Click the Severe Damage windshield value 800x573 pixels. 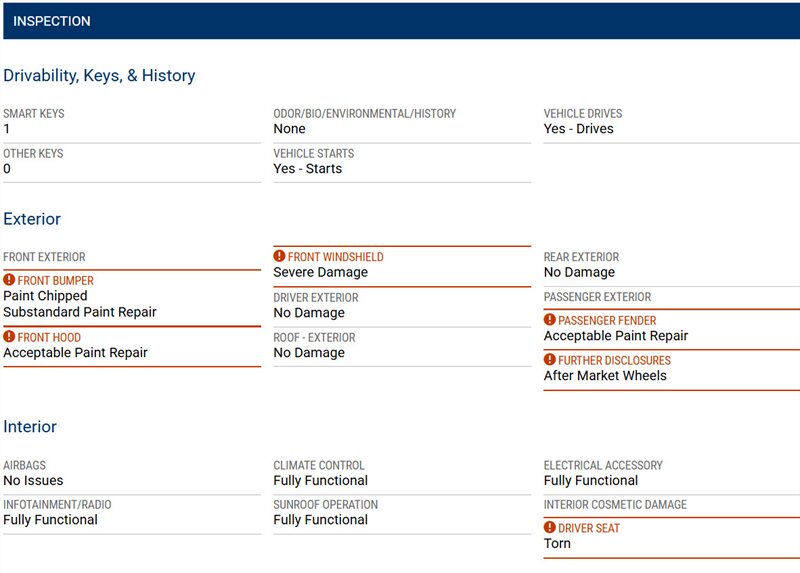click(x=321, y=272)
